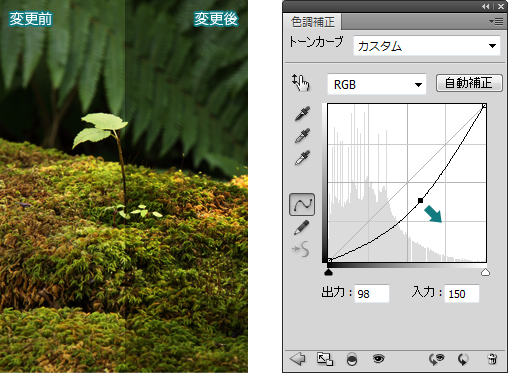508x373 pixels.
Task: Click the トーンカーブ label
Action: (x=316, y=43)
